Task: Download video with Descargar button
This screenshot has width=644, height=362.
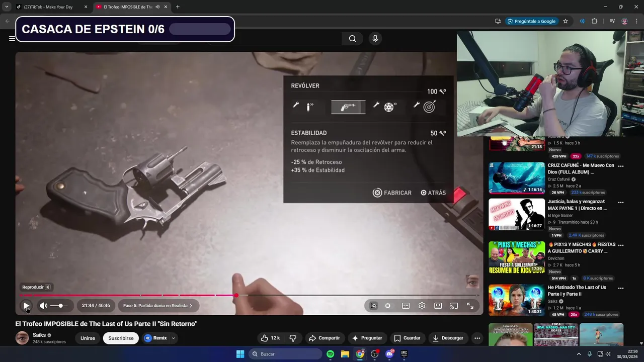Action: (448, 338)
